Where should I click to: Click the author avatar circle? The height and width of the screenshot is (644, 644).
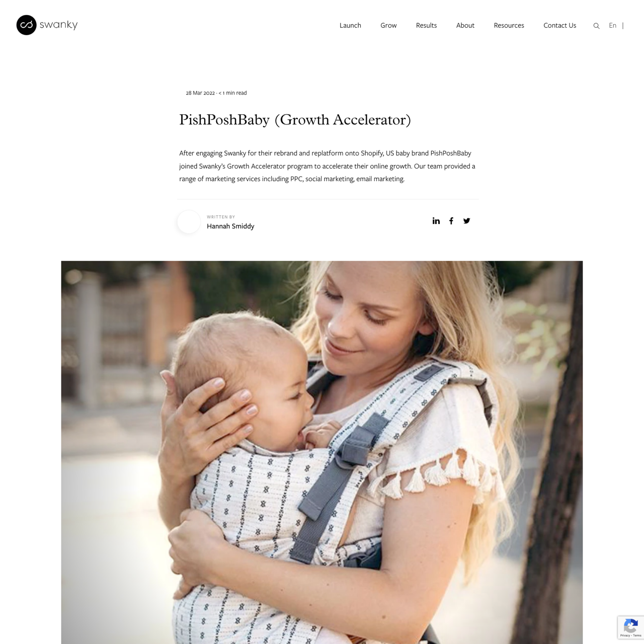click(189, 222)
